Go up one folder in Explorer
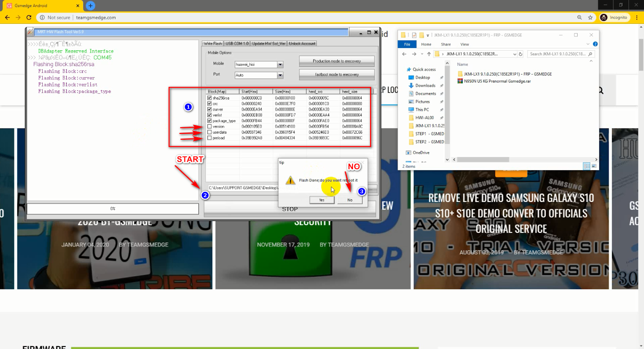 point(429,54)
